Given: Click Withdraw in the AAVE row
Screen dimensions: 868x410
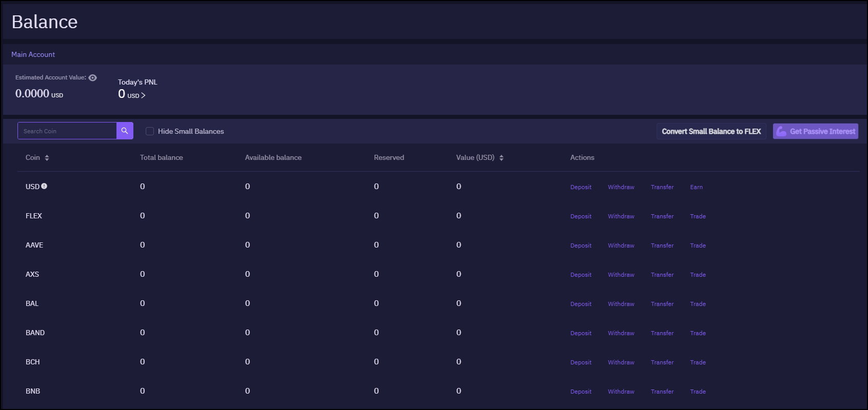Looking at the screenshot, I should tap(621, 245).
